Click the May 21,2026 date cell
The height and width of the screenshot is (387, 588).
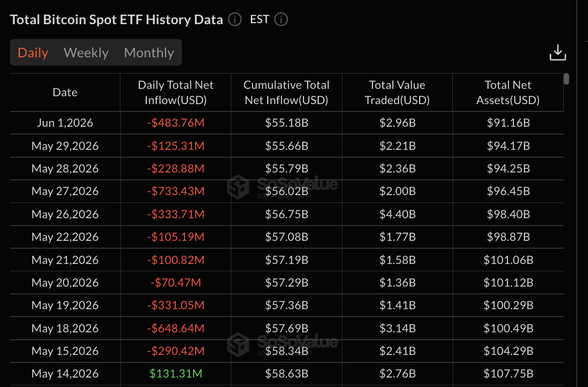click(65, 260)
